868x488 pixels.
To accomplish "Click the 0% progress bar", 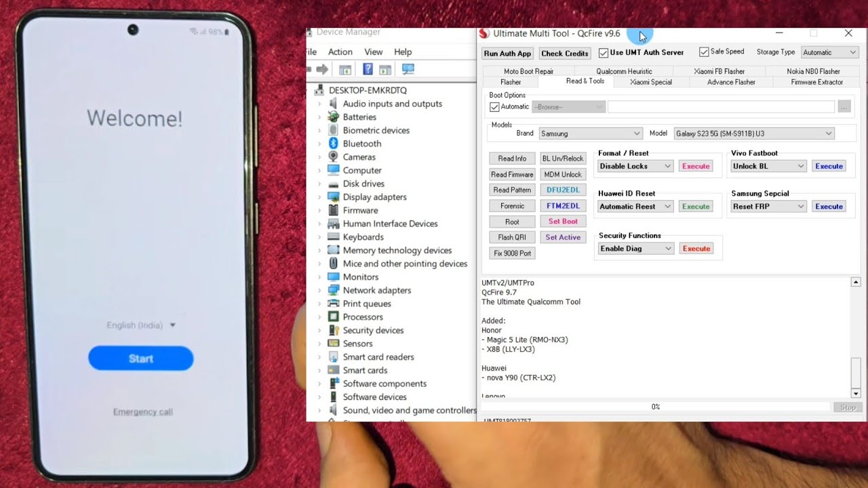I will pos(655,407).
